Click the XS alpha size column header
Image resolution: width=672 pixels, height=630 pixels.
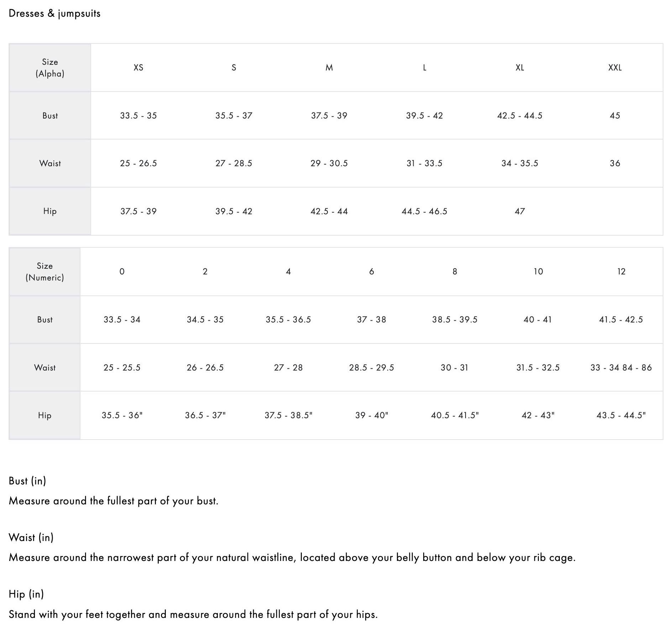click(x=138, y=68)
